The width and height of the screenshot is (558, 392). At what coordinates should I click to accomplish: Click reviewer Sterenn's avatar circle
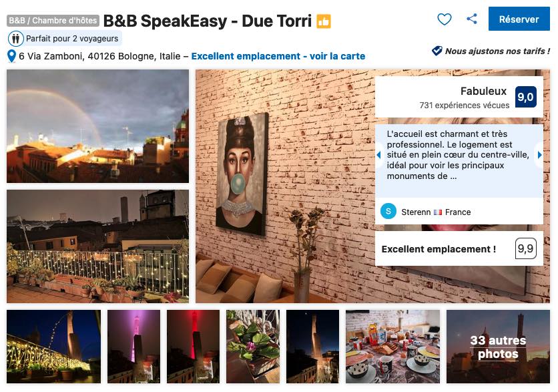pos(388,212)
